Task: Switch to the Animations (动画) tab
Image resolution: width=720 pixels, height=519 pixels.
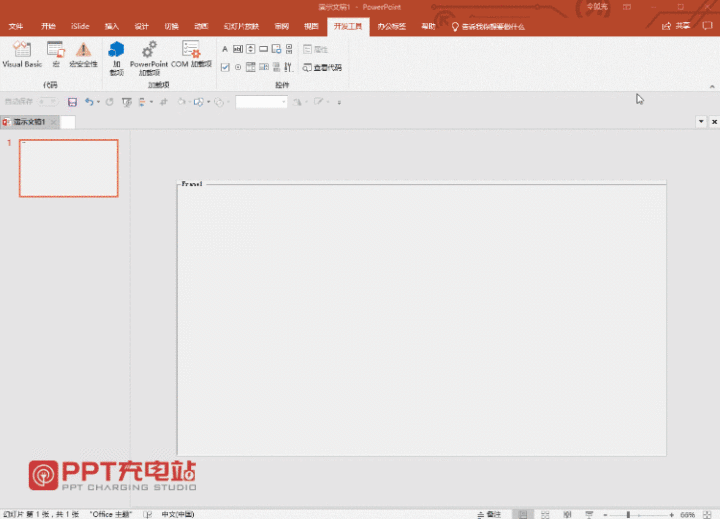Action: point(201,27)
